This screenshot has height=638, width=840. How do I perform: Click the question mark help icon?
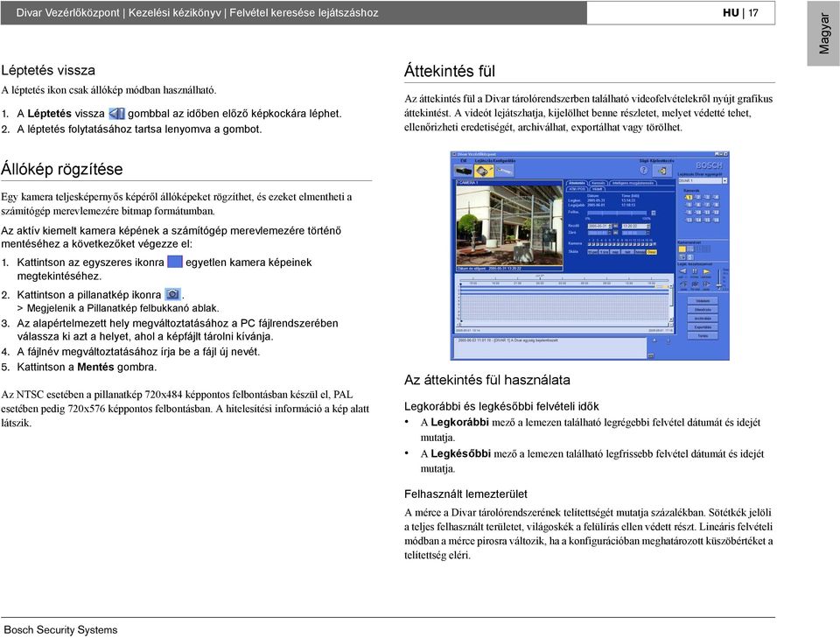[x=644, y=171]
